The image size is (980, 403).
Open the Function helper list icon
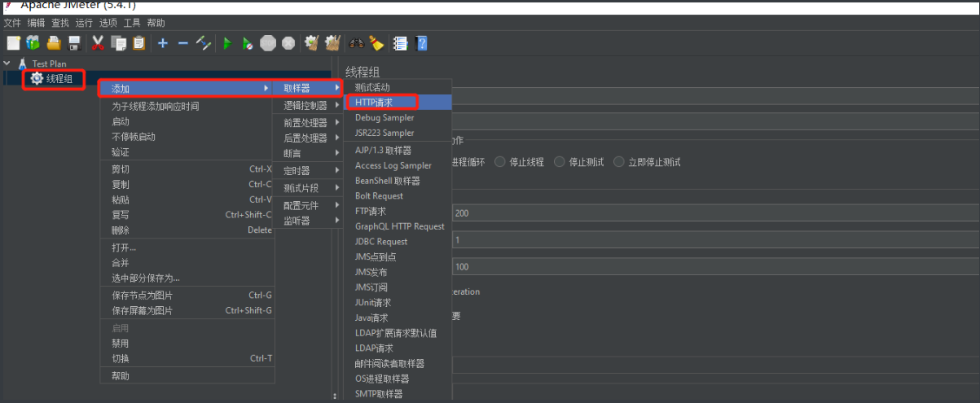tap(401, 43)
